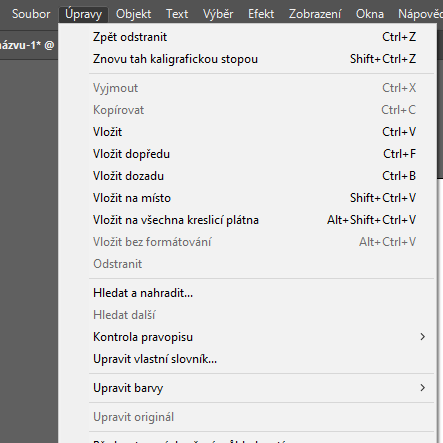Open the Objekt menu
This screenshot has width=443, height=443.
(x=133, y=14)
